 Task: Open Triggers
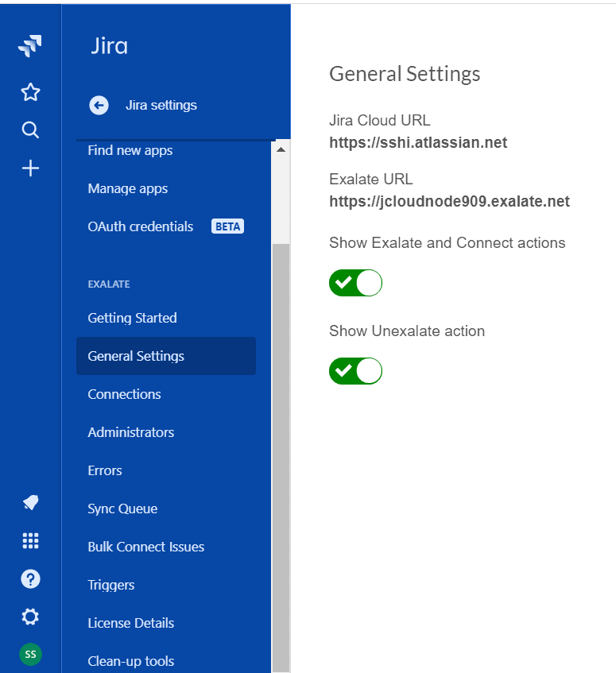(x=110, y=585)
